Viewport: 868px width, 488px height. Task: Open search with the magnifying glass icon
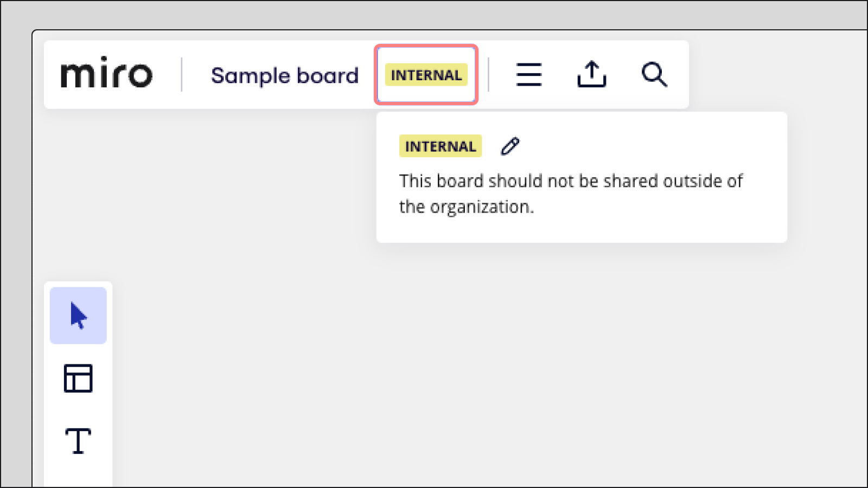[654, 74]
